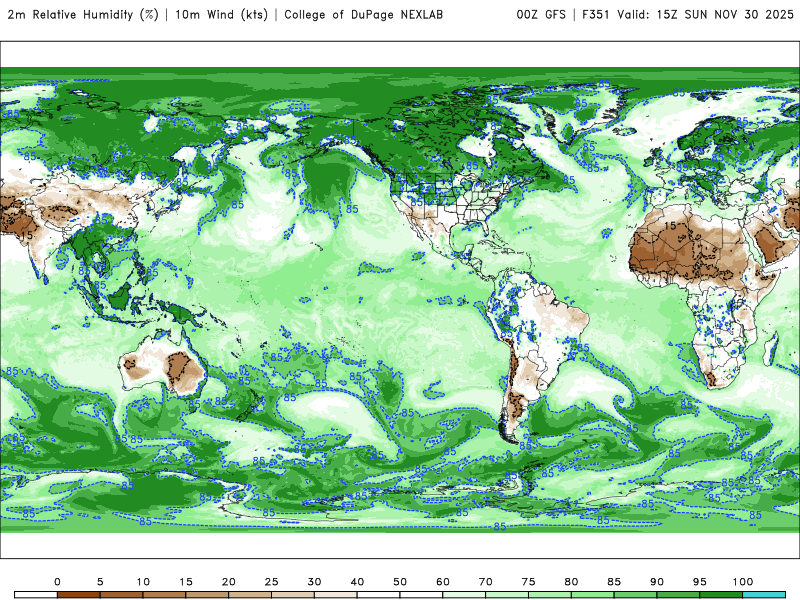800x600 pixels.
Task: Click the 15–20% tan legend swatch
Action: [x=207, y=595]
